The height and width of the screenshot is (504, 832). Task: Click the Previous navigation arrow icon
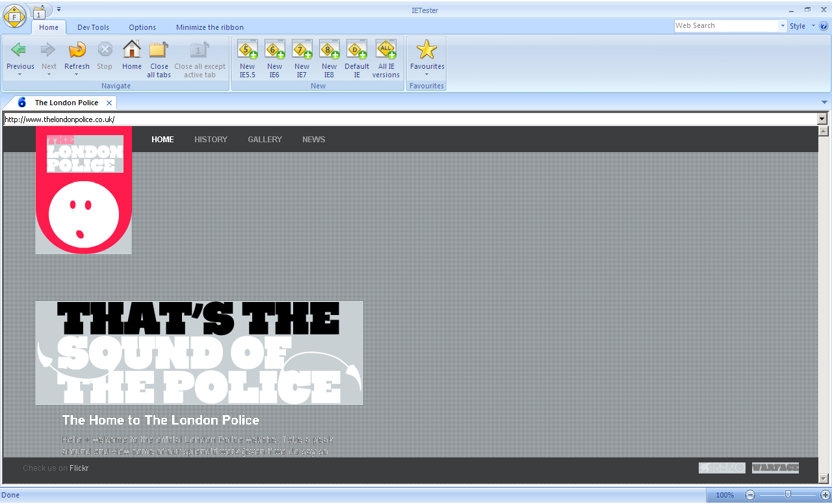pyautogui.click(x=19, y=49)
